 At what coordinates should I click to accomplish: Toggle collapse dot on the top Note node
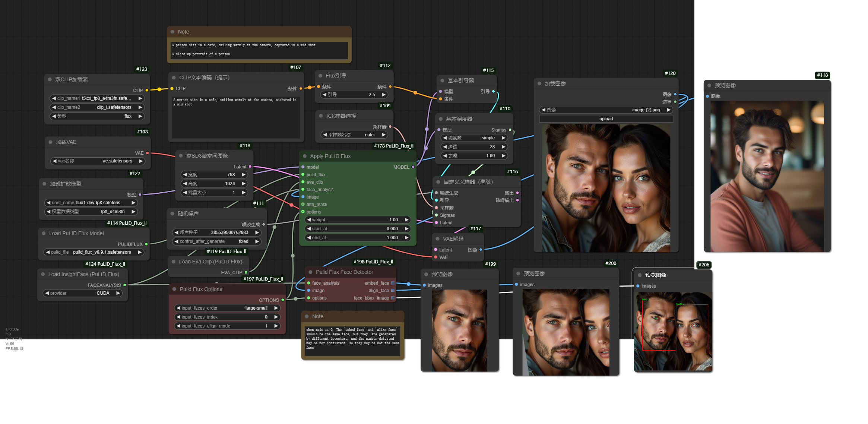pyautogui.click(x=172, y=32)
